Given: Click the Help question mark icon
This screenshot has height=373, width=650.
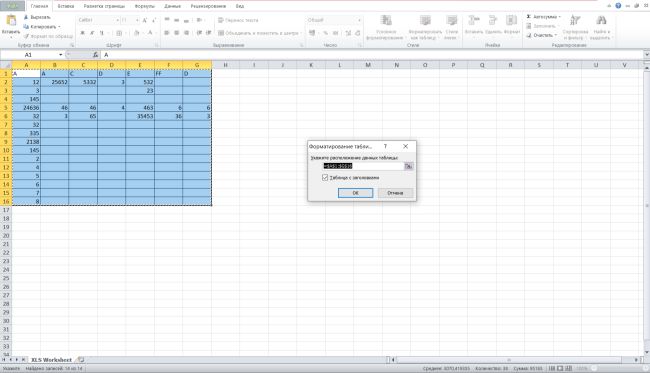Looking at the screenshot, I should [618, 6].
